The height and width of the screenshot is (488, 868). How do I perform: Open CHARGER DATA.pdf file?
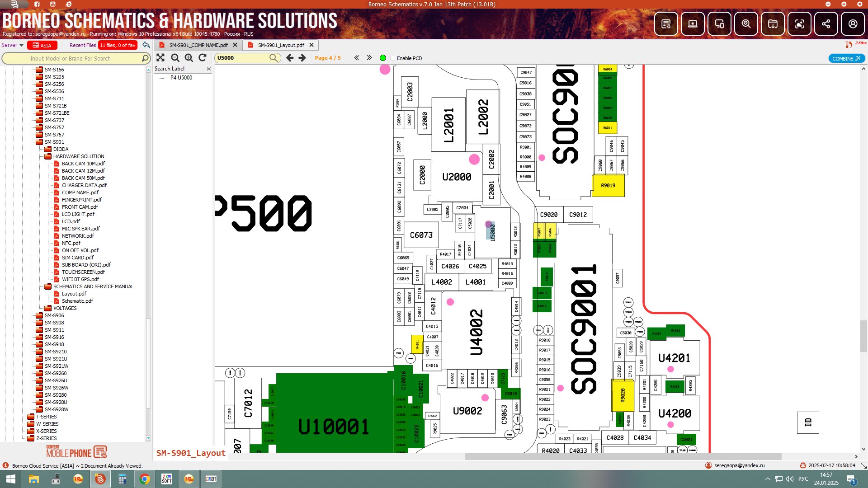point(84,185)
